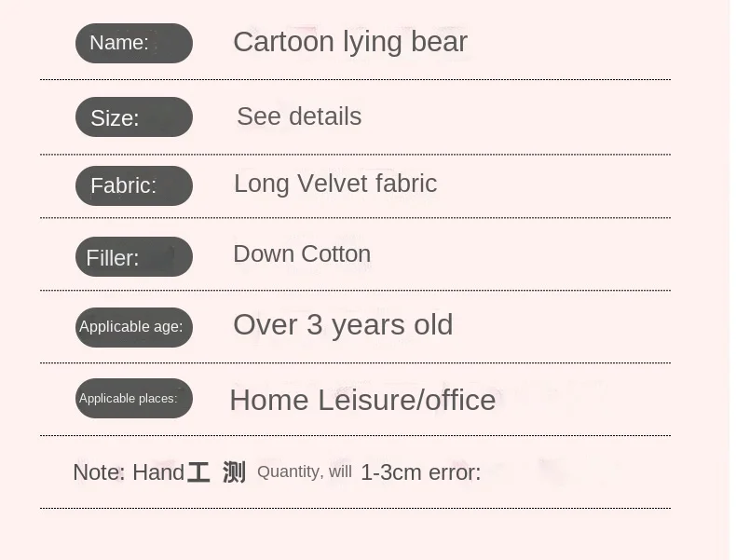Click the 'Quantity, will' small text
The image size is (736, 560).
(304, 471)
